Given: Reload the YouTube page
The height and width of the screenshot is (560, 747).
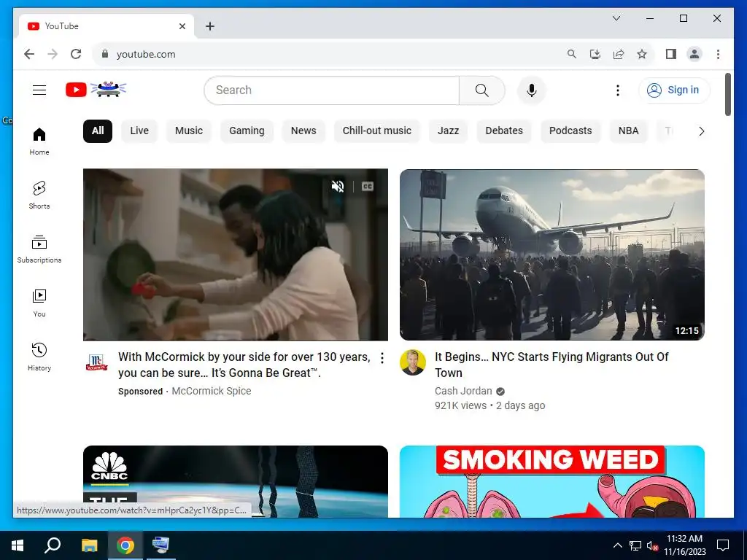Looking at the screenshot, I should pos(76,54).
